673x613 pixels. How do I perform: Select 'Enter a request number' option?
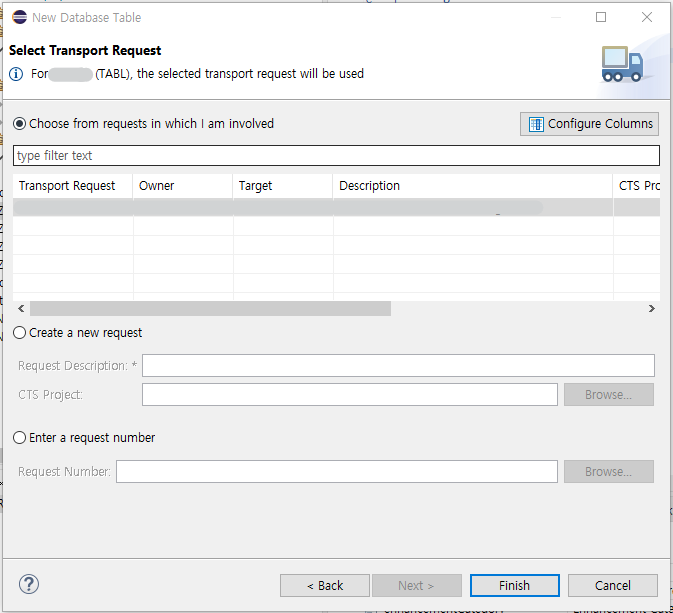click(x=20, y=438)
